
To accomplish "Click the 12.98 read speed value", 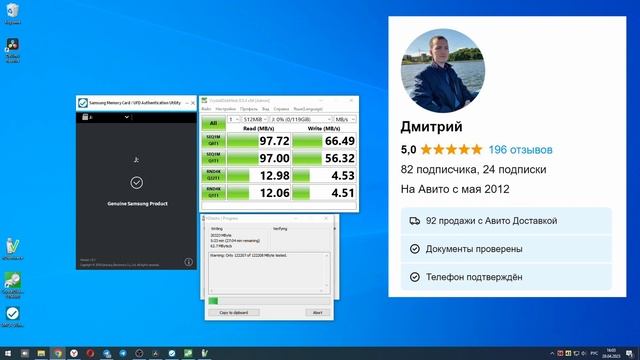I will tap(274, 176).
